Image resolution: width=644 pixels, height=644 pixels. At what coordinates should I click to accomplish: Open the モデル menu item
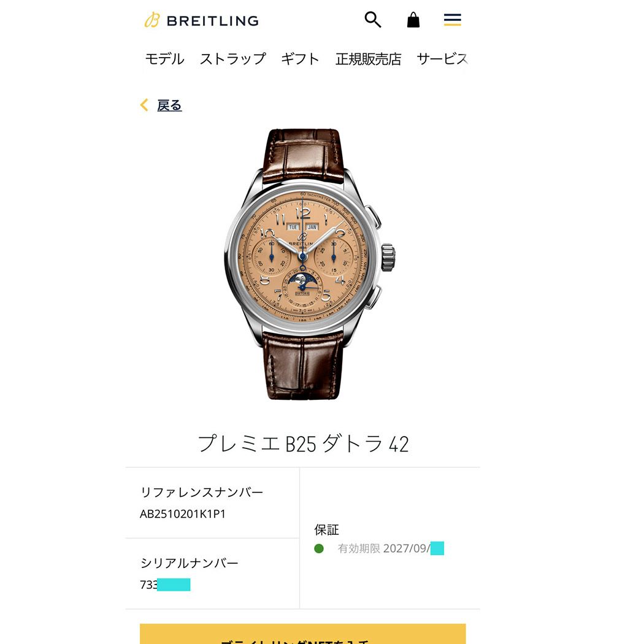tap(165, 59)
